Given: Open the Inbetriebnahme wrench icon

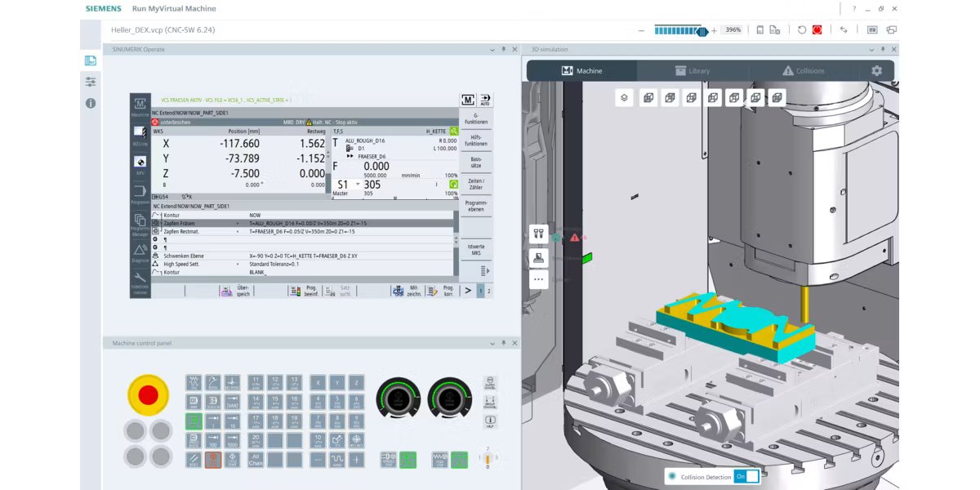Looking at the screenshot, I should 140,282.
